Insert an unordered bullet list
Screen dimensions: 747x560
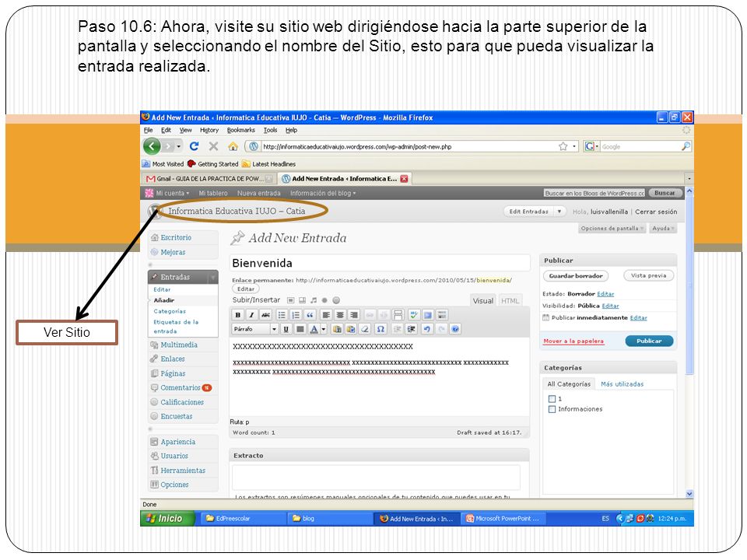click(282, 315)
